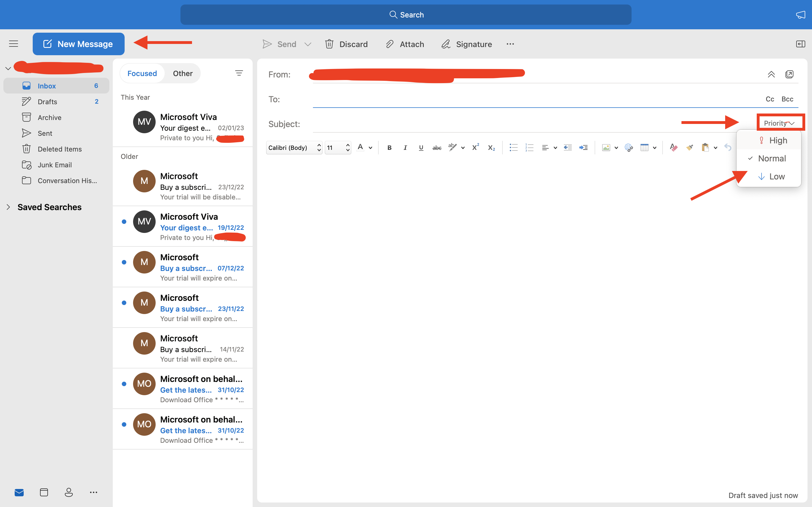Click the New Message button

tap(78, 44)
